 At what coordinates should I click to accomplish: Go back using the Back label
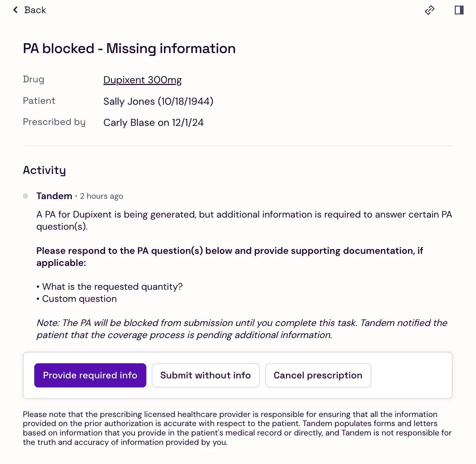[x=35, y=10]
